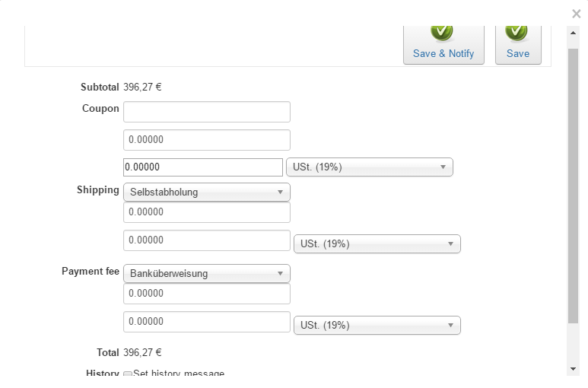The width and height of the screenshot is (588, 388).
Task: Click the shipping tax amount field beside USt.
Action: click(x=206, y=240)
